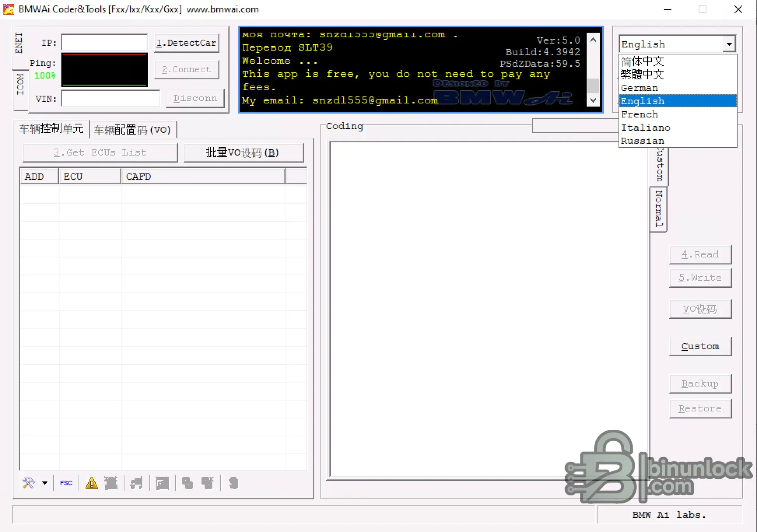Click the empty field above the Coding area
The width and height of the screenshot is (757, 532).
tap(575, 126)
